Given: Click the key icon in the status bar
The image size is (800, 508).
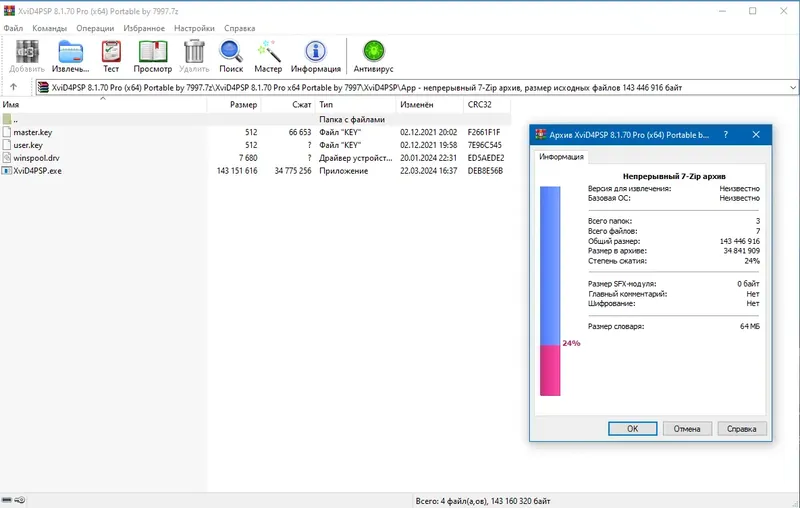Looking at the screenshot, I should pos(20,500).
